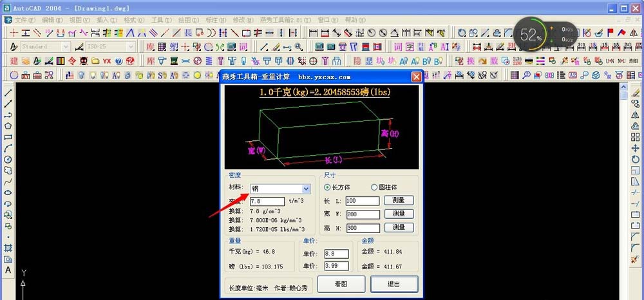Click the Array tool in Modify toolbar

[x=636, y=137]
